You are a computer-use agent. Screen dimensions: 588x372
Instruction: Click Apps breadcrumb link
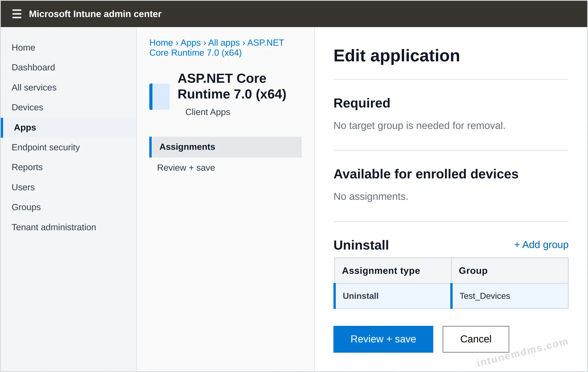[x=191, y=43]
